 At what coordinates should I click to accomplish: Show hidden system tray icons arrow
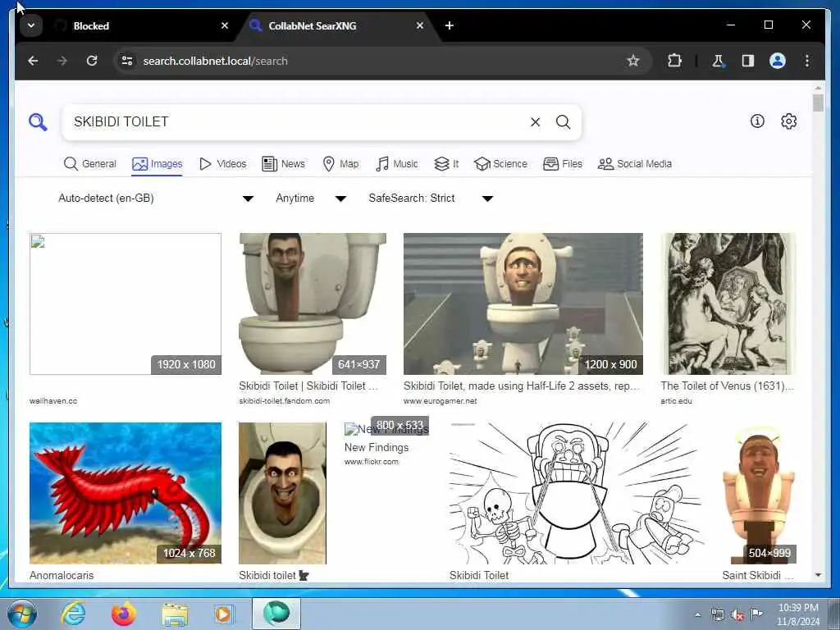tap(697, 615)
